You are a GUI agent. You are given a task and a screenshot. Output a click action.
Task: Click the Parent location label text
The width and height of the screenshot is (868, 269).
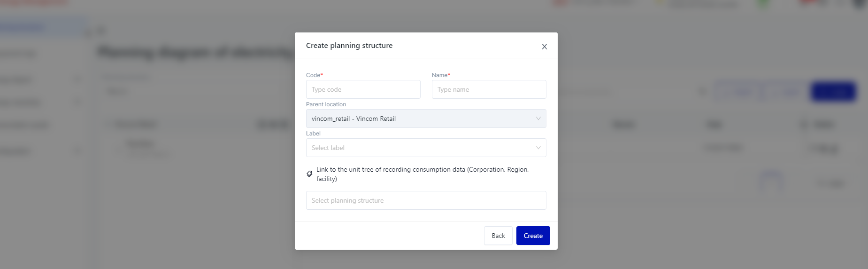tap(326, 104)
